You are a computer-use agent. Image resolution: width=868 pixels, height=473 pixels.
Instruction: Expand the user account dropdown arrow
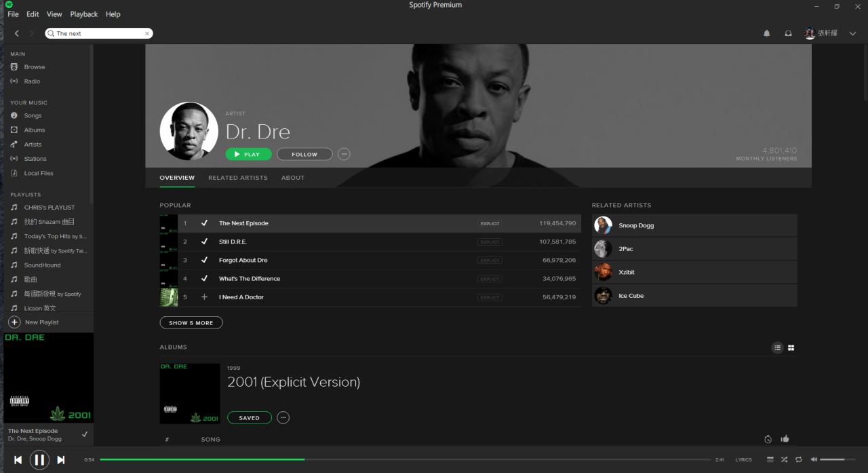[852, 33]
